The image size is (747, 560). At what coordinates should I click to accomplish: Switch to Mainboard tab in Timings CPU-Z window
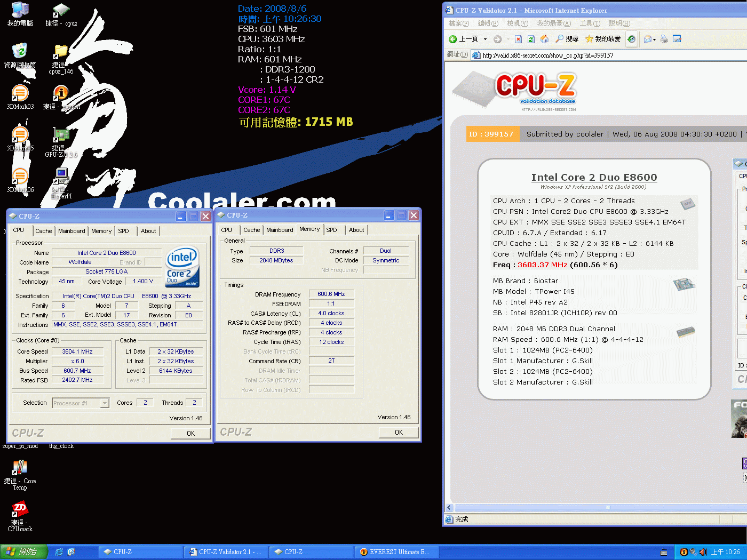tap(280, 230)
